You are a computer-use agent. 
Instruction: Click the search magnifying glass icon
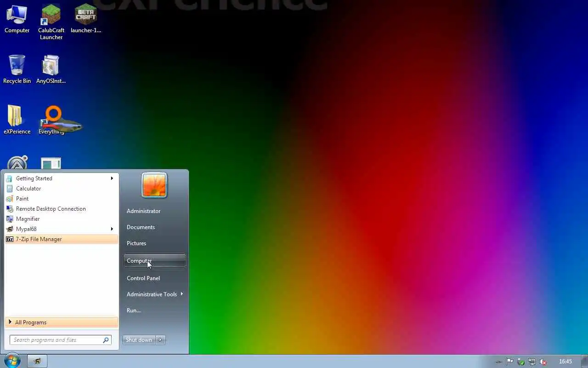pyautogui.click(x=106, y=340)
